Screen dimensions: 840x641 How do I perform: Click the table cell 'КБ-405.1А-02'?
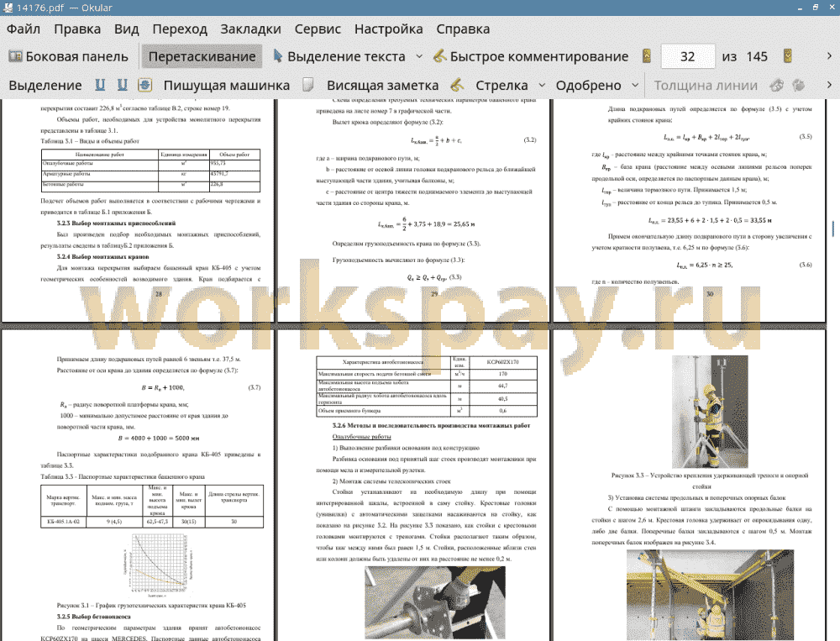click(x=63, y=522)
